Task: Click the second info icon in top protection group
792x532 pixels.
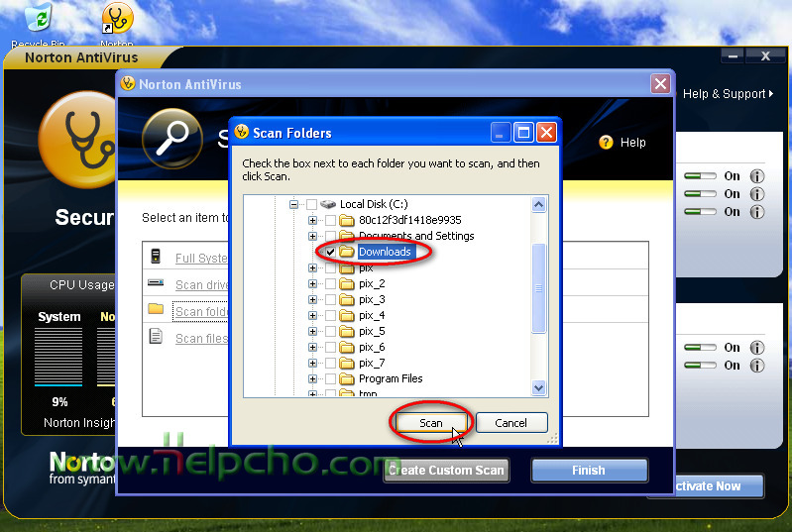Action: coord(756,194)
